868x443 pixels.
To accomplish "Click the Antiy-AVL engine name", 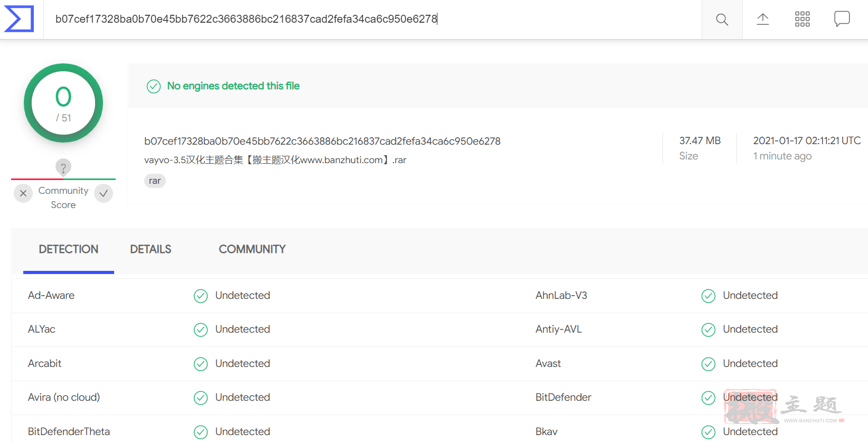I will [558, 329].
